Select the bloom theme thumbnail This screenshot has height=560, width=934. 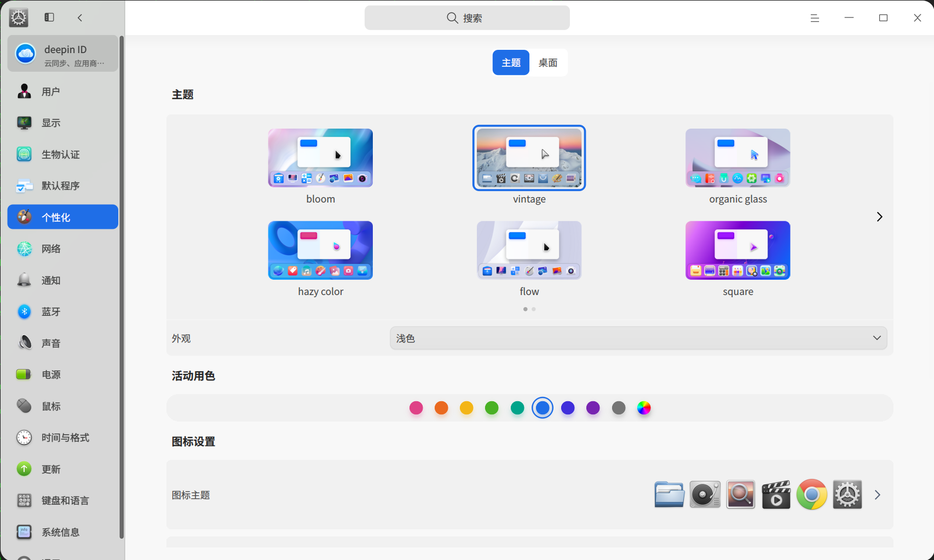click(320, 158)
